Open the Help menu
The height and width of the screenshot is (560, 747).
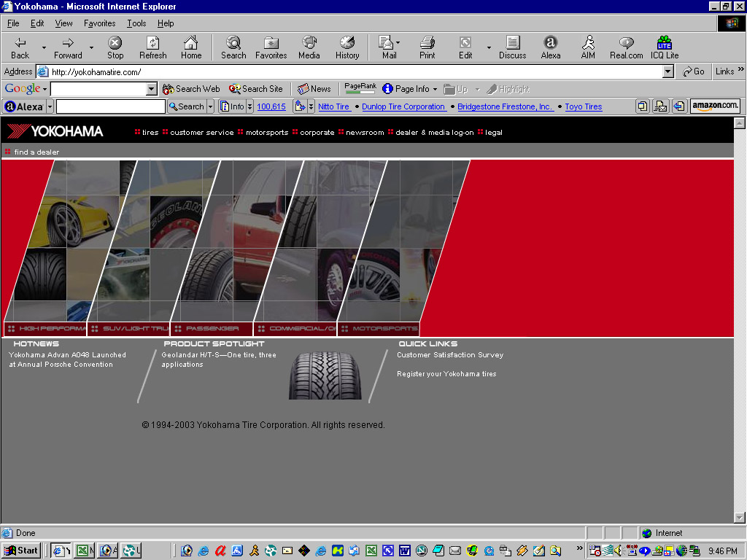[x=166, y=23]
